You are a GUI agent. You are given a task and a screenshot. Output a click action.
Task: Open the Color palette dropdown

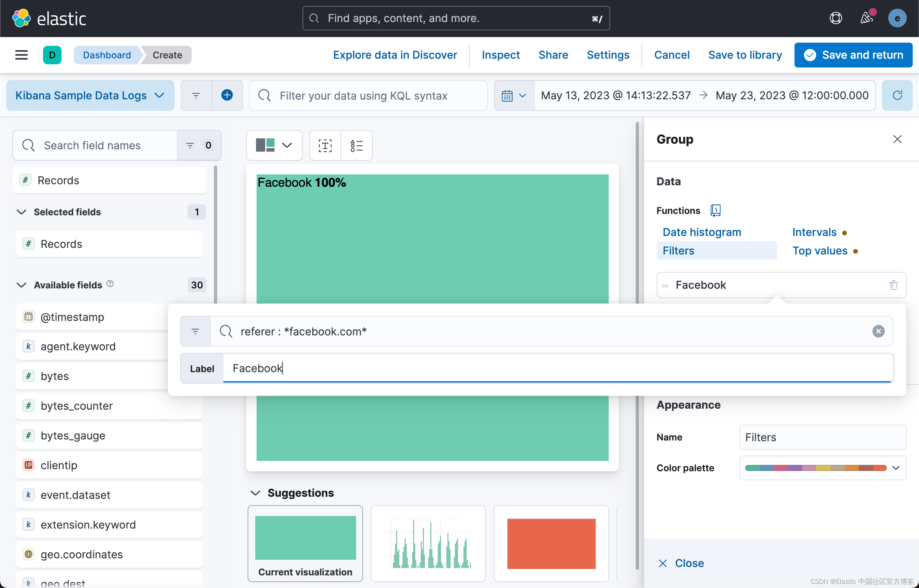tap(822, 468)
